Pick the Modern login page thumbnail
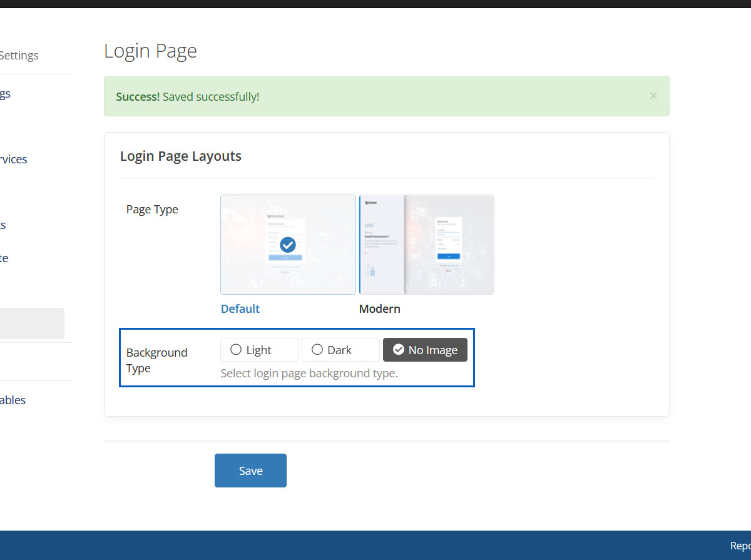This screenshot has width=751, height=560. [x=426, y=244]
